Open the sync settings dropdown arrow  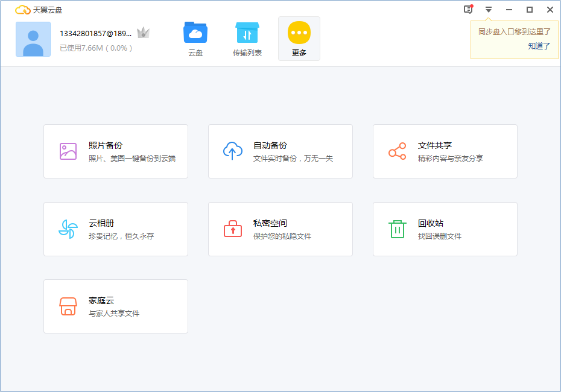click(488, 10)
